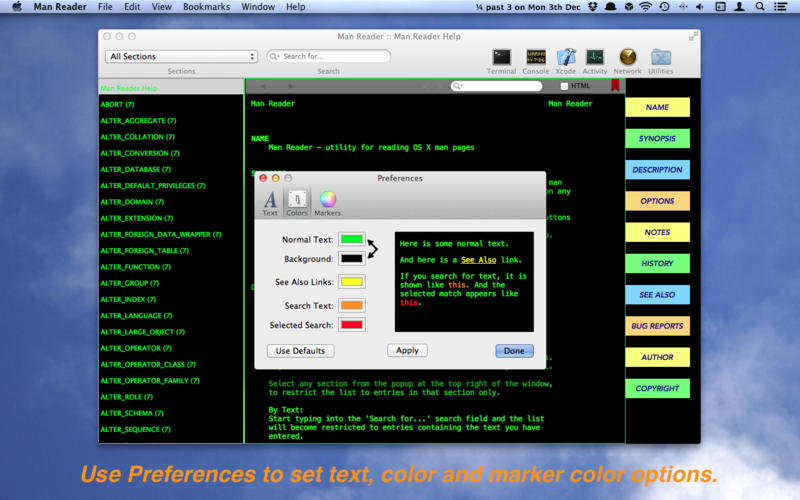Open the Normal Text color well
The height and width of the screenshot is (500, 800).
coord(352,239)
